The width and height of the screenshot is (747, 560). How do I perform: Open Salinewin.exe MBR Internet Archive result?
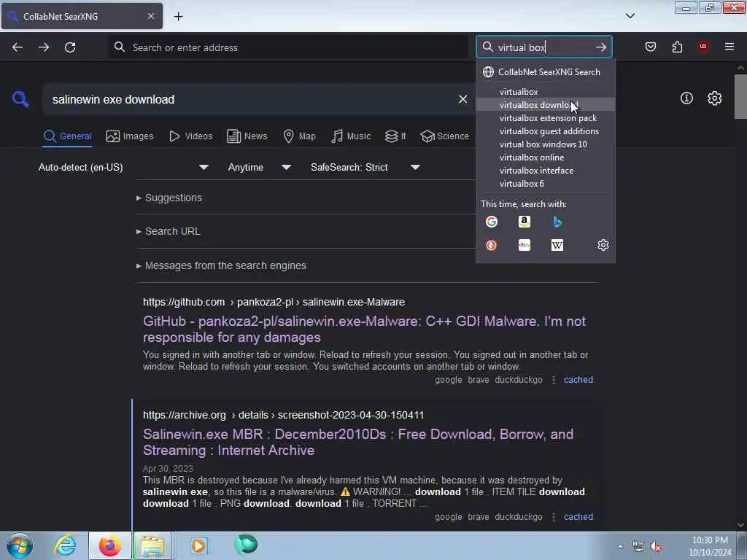[358, 442]
